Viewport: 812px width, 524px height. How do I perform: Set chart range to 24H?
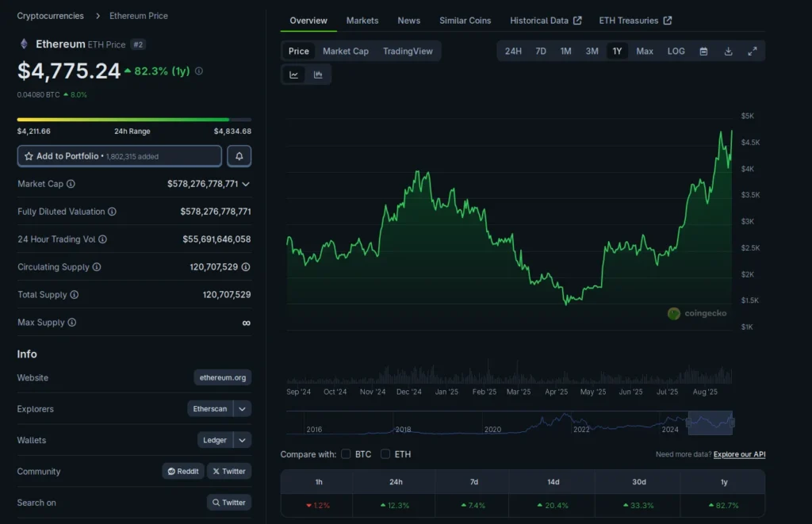coord(513,51)
